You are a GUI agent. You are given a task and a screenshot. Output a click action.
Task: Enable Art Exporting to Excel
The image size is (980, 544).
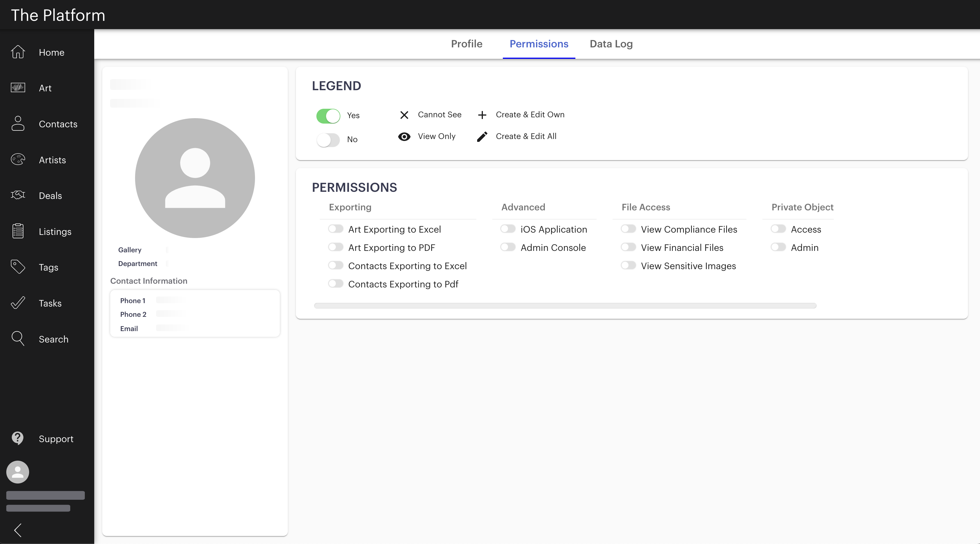[336, 229]
